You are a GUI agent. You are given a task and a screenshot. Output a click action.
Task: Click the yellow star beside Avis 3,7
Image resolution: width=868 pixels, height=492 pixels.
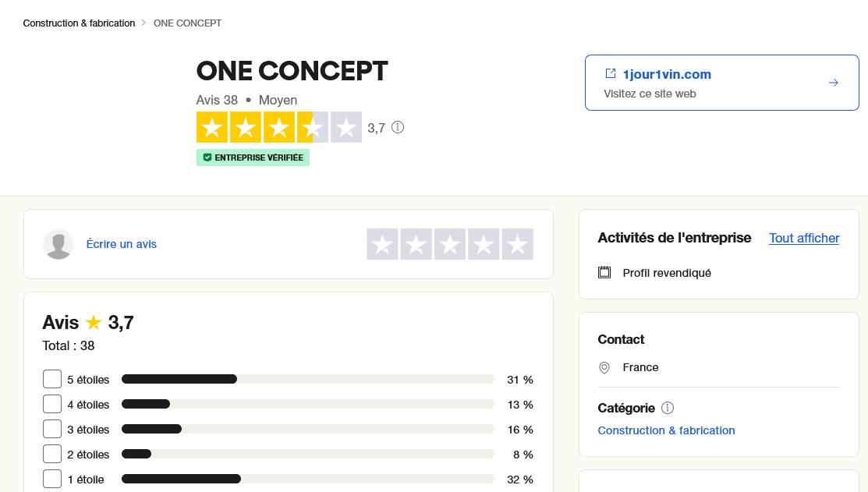pos(94,323)
